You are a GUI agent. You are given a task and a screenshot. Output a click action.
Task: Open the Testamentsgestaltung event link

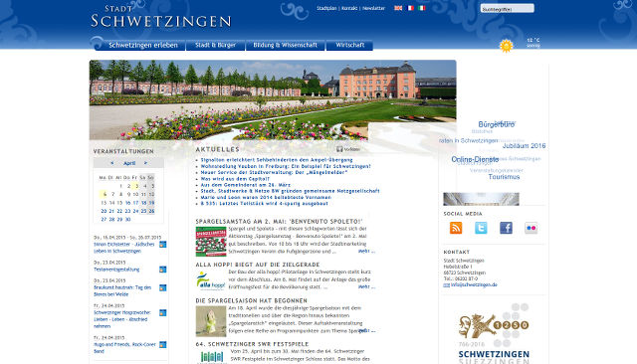coord(116,270)
